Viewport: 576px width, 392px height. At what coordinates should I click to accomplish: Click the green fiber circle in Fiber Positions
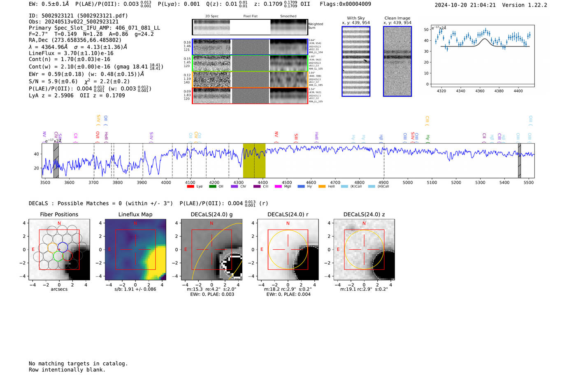pyautogui.click(x=58, y=256)
